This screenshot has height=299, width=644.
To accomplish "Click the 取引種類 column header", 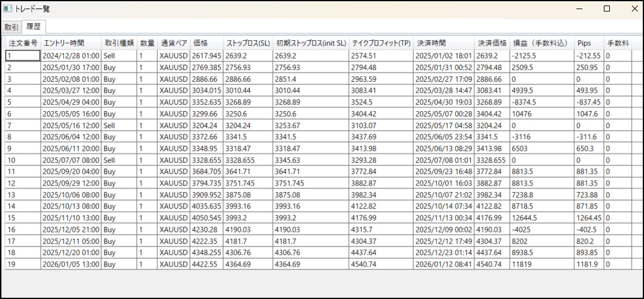I will [118, 43].
